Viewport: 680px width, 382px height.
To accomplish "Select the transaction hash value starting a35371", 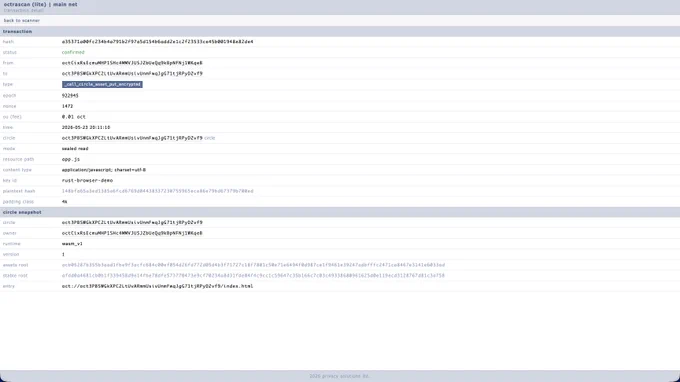I will 157,42.
